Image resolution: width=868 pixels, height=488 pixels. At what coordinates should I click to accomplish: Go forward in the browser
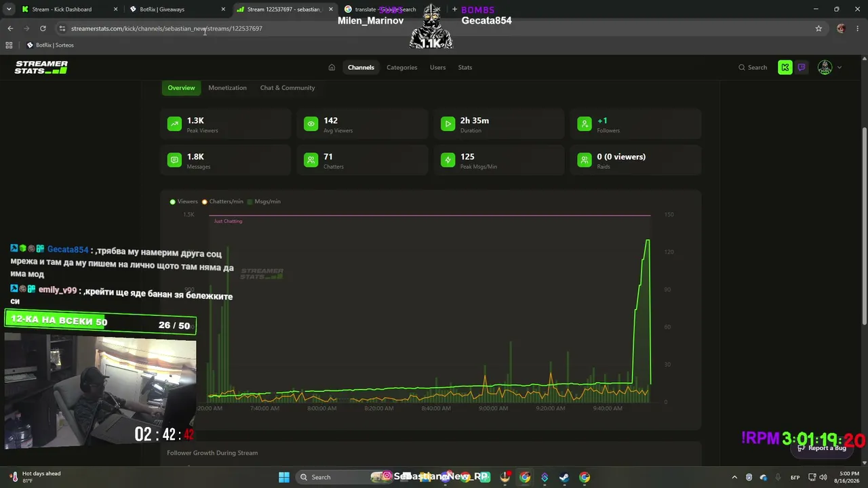pos(26,28)
